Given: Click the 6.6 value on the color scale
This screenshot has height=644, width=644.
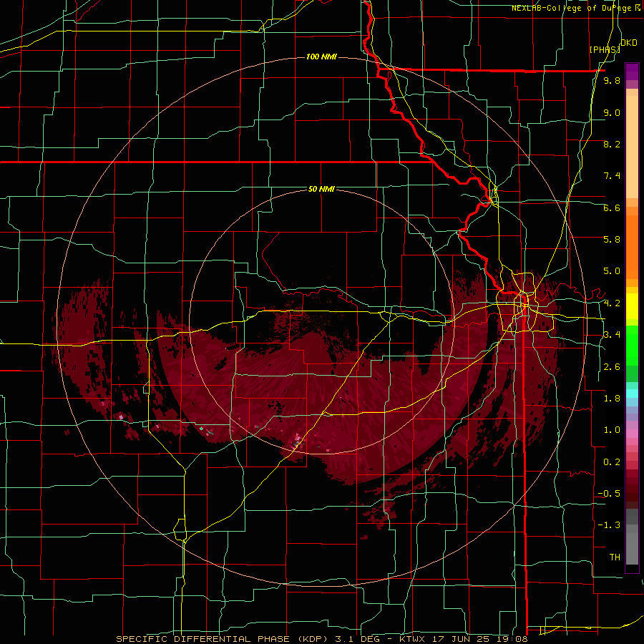Looking at the screenshot, I should click(x=612, y=208).
